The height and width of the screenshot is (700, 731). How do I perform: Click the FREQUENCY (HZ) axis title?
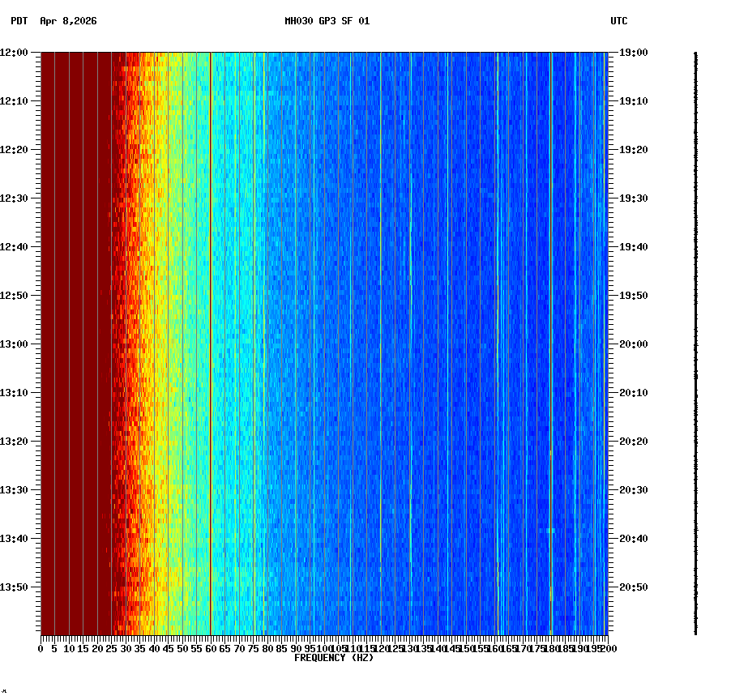point(334,658)
